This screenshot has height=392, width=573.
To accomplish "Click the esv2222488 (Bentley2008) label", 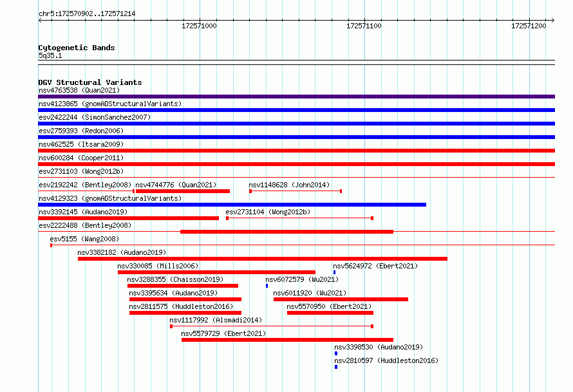I will [x=85, y=225].
